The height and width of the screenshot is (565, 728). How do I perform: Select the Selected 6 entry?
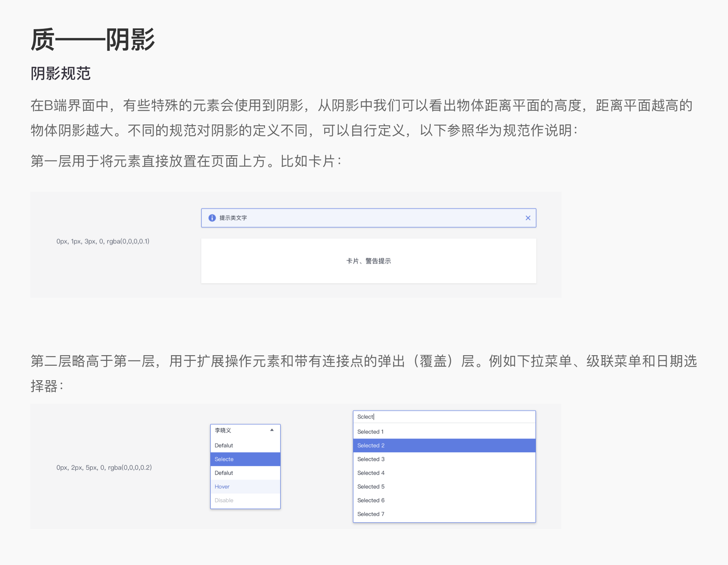pos(444,500)
